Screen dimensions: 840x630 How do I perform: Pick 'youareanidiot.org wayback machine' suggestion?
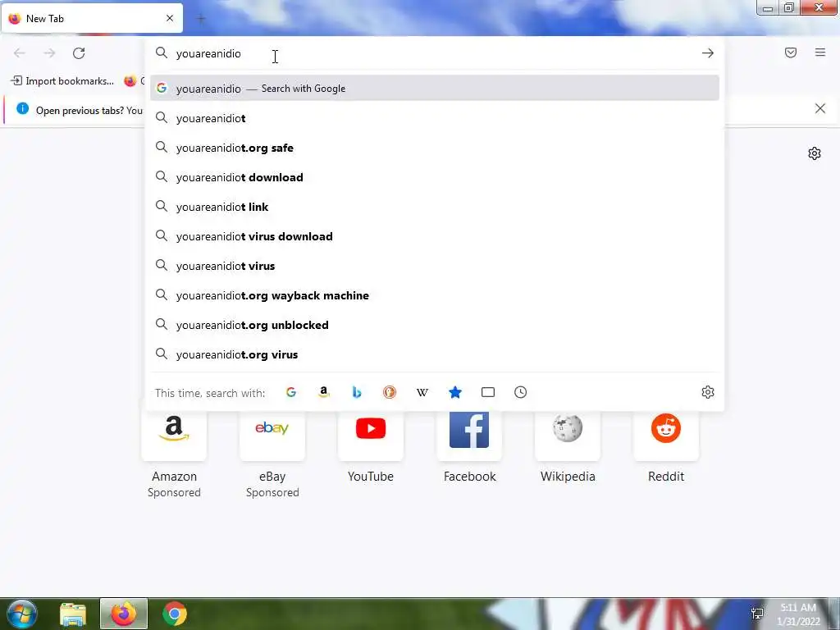click(435, 295)
